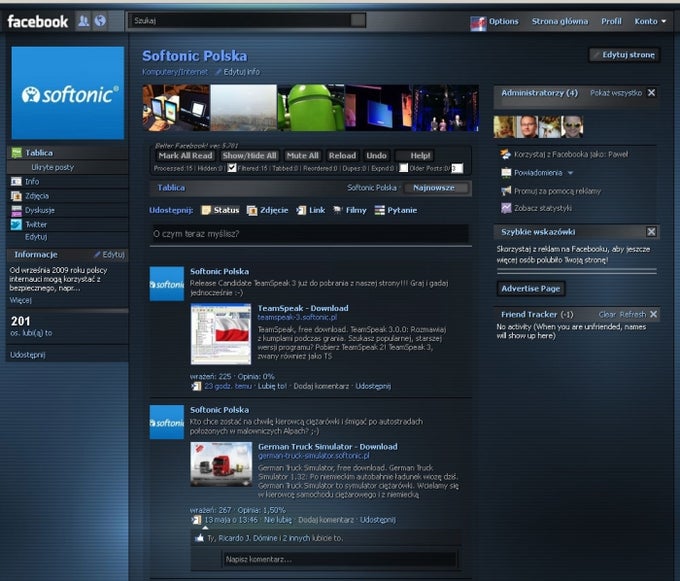Click Nie lubię on the truck simulator post
680x581 pixels.
click(278, 520)
